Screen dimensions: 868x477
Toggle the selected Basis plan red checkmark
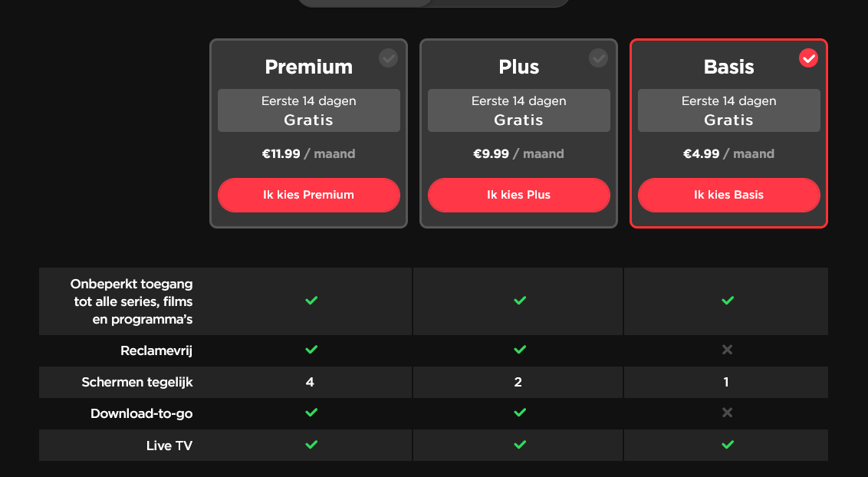pyautogui.click(x=808, y=58)
